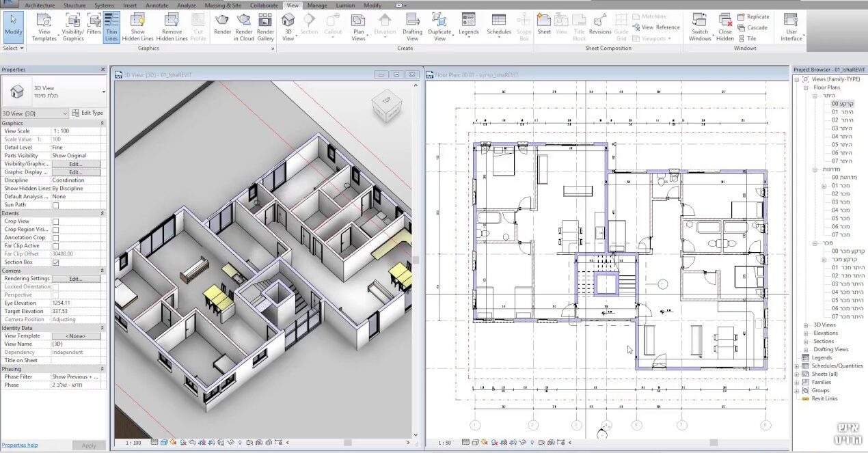Toggle the Sun Path checkbox
Image resolution: width=868 pixels, height=453 pixels.
coord(55,205)
